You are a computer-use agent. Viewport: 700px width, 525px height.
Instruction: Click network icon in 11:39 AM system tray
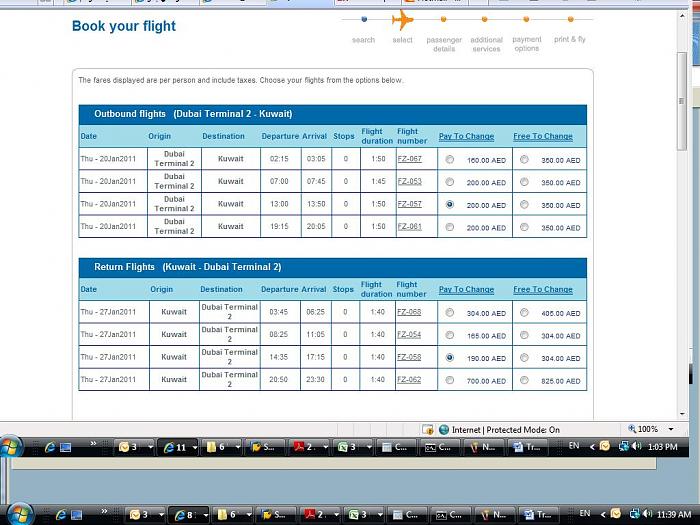click(x=636, y=514)
